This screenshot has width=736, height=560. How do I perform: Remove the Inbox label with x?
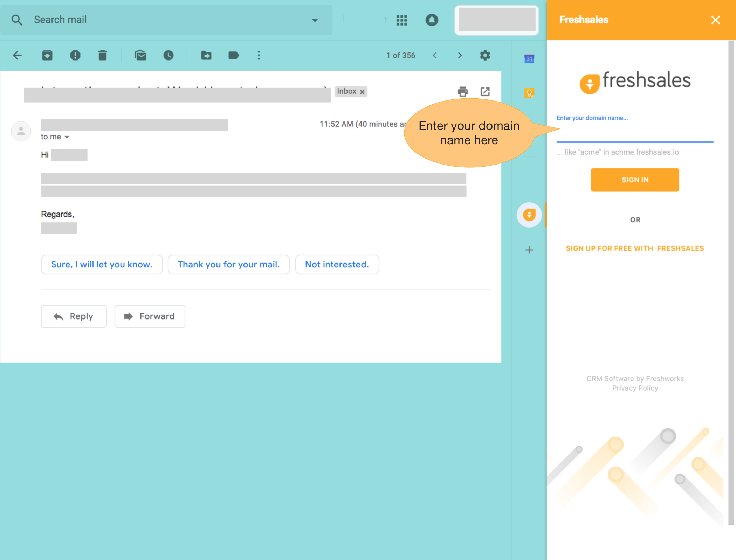[362, 92]
